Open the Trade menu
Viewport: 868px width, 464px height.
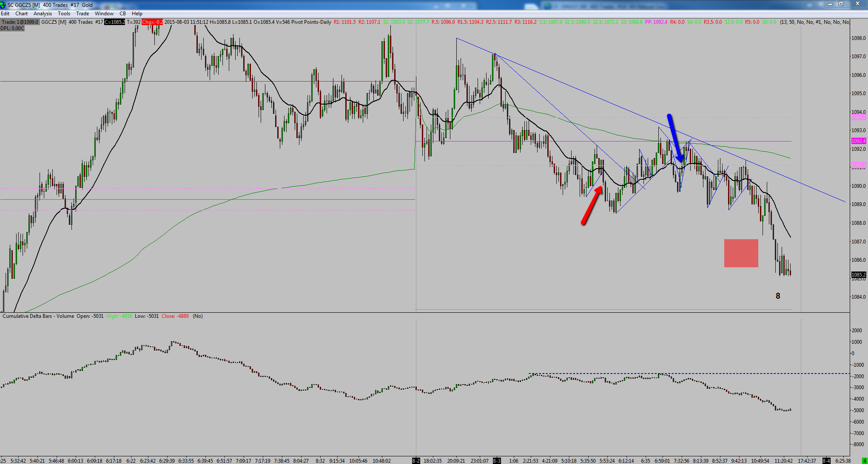click(83, 14)
